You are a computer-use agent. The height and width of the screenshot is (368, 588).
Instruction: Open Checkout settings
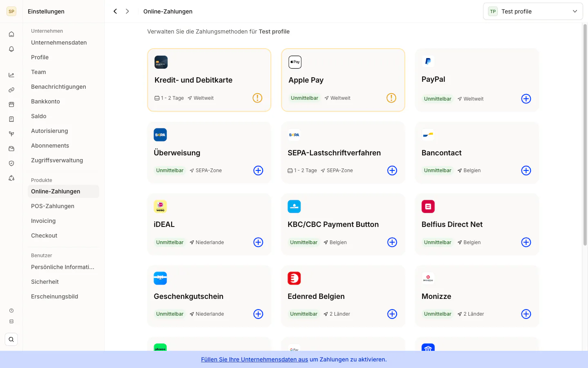[x=63, y=236]
